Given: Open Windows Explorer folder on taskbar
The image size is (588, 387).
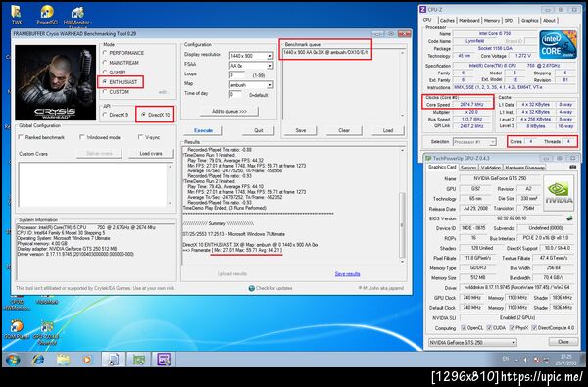Looking at the screenshot, I should pos(63,360).
